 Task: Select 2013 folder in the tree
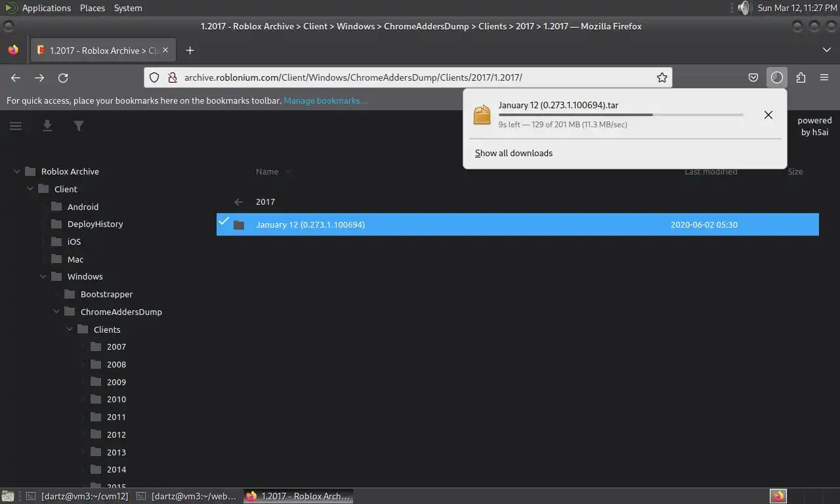[x=116, y=452]
